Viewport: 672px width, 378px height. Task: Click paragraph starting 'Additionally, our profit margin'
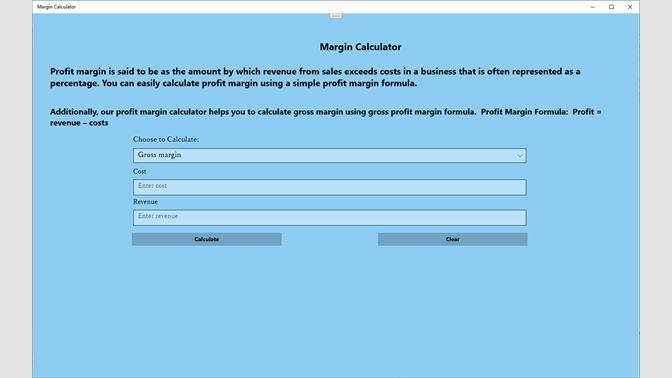[326, 117]
